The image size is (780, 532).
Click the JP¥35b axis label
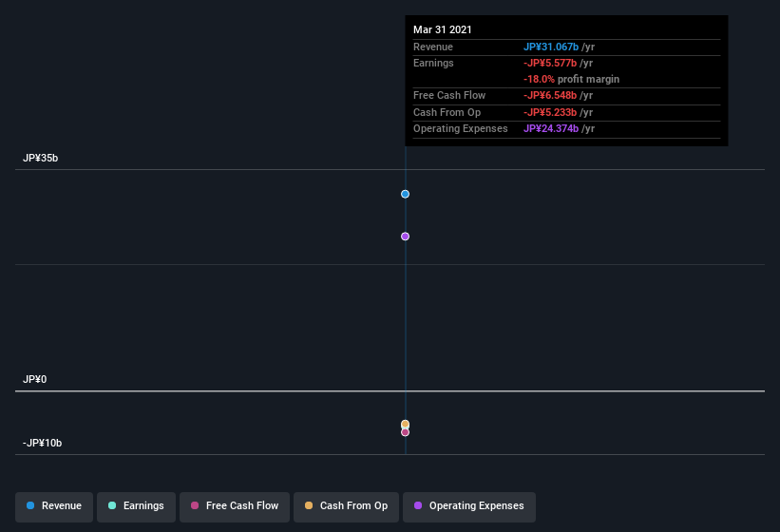pos(40,158)
